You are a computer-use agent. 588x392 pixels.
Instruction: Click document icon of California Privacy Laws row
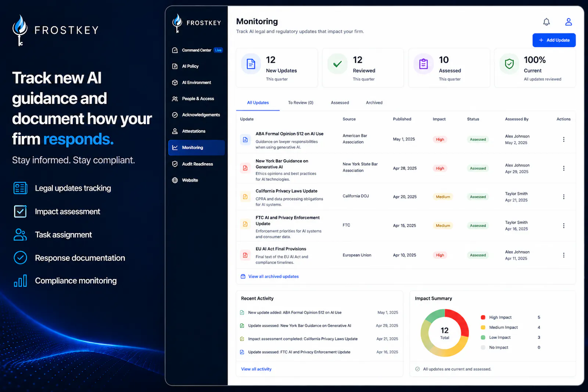coord(245,197)
